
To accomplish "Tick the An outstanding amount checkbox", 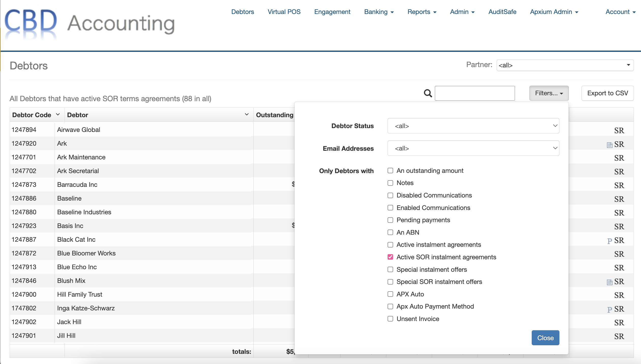I will click(x=390, y=171).
